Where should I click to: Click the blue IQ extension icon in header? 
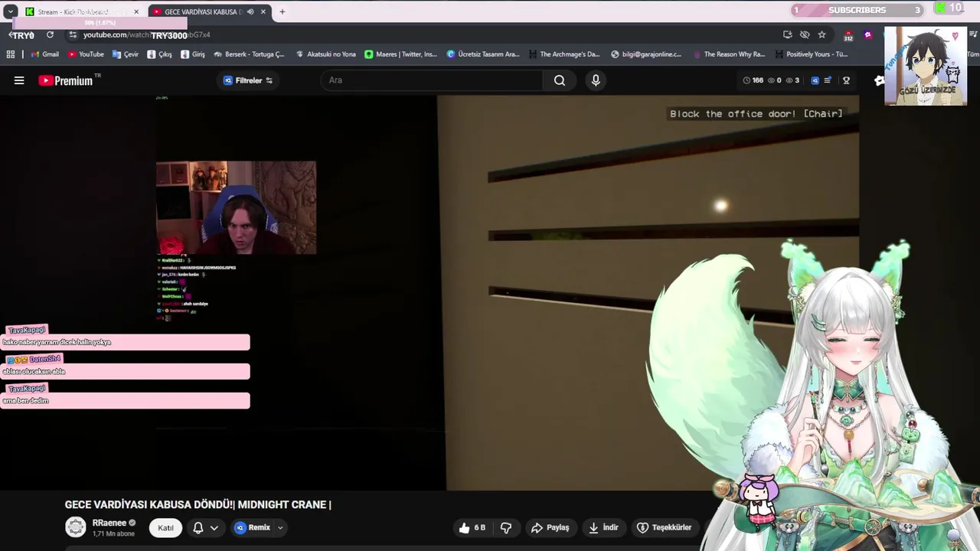click(815, 80)
